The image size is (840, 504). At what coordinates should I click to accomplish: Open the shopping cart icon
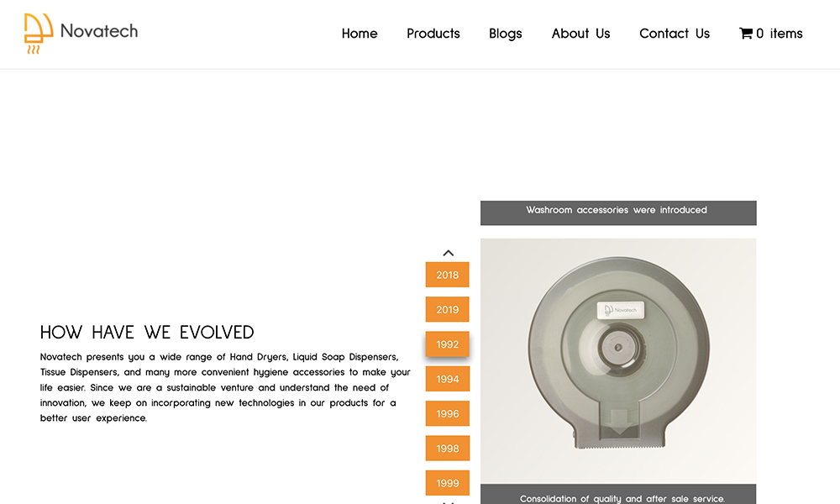(x=745, y=34)
